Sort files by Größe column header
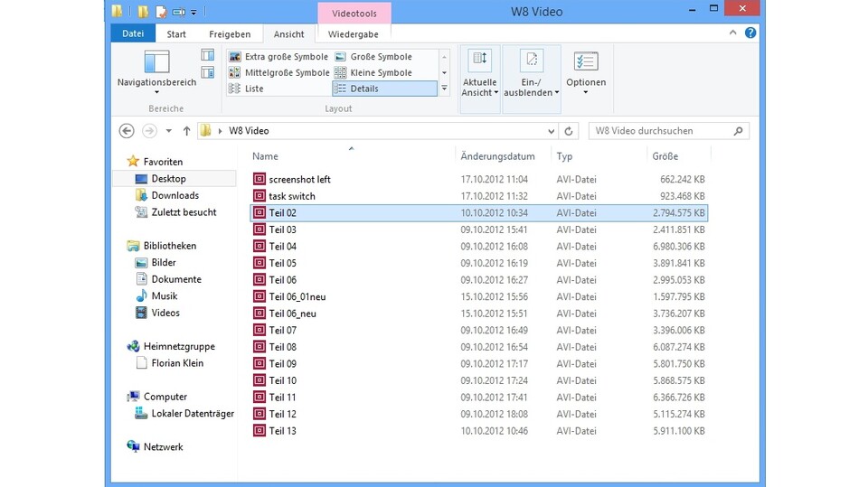868x487 pixels. [665, 156]
